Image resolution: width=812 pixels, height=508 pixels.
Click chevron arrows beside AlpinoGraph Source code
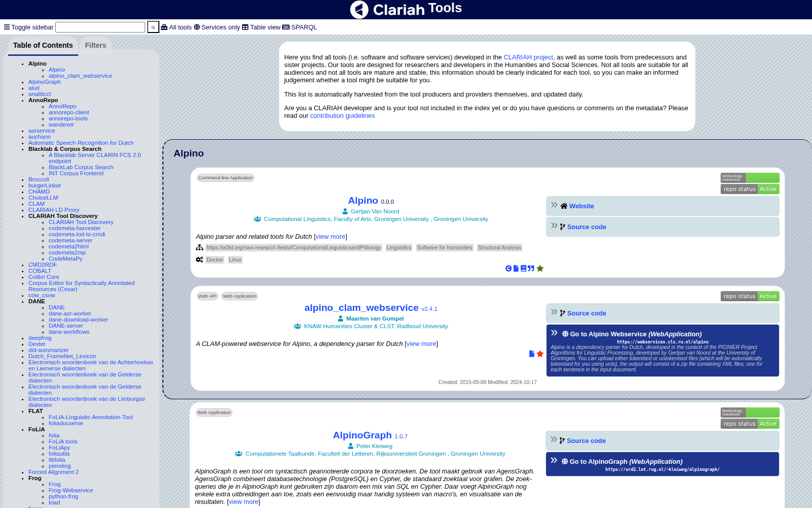click(x=554, y=439)
